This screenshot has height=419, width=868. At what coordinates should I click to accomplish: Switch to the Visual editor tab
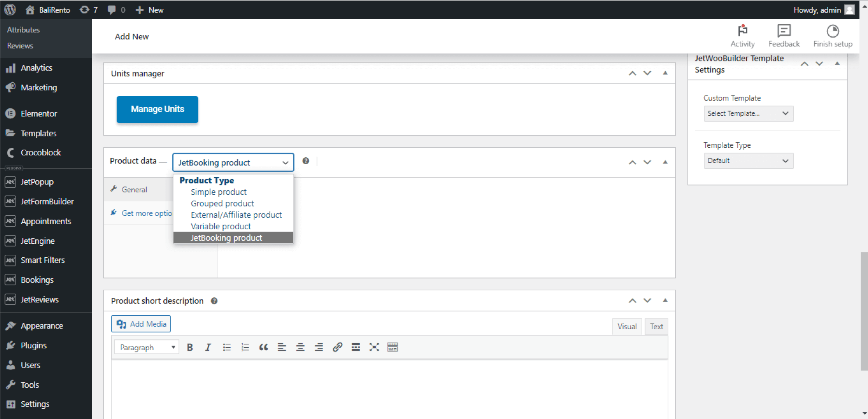click(x=627, y=326)
